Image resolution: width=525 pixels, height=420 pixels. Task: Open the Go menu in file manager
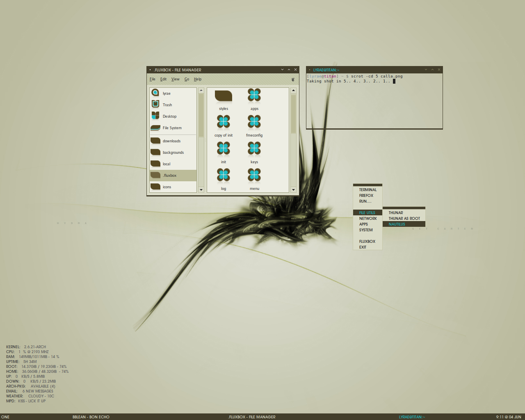click(x=187, y=79)
